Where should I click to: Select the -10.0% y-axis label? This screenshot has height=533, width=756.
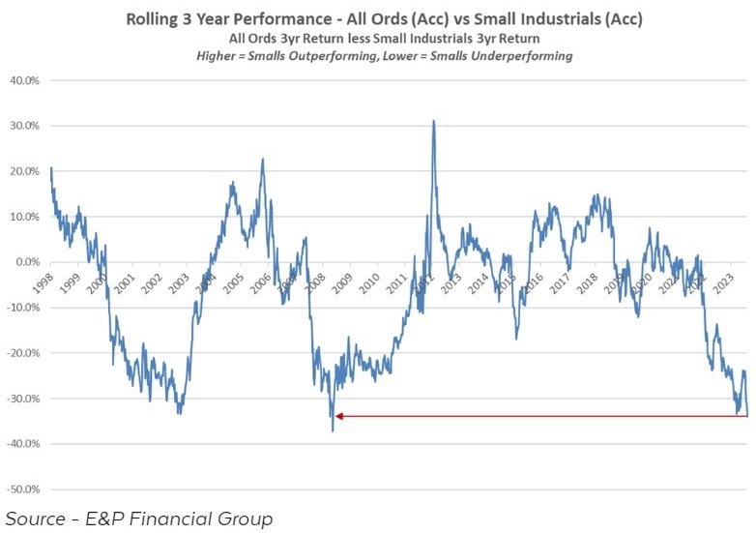pos(22,308)
